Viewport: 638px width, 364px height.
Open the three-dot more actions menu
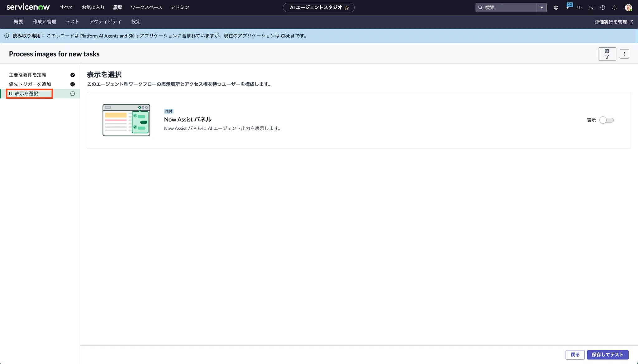click(x=624, y=54)
